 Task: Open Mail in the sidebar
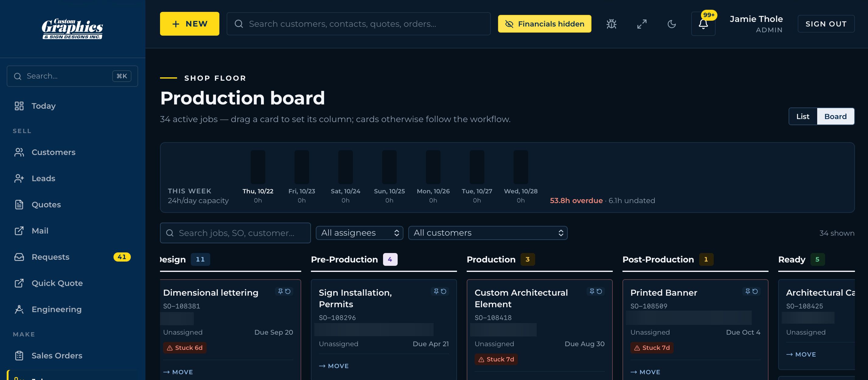72,231
